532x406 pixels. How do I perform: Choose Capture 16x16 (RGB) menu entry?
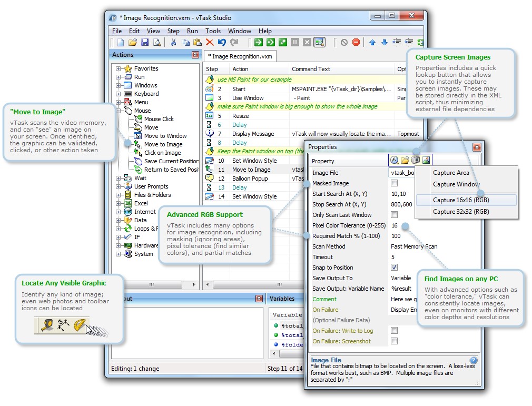(x=466, y=200)
